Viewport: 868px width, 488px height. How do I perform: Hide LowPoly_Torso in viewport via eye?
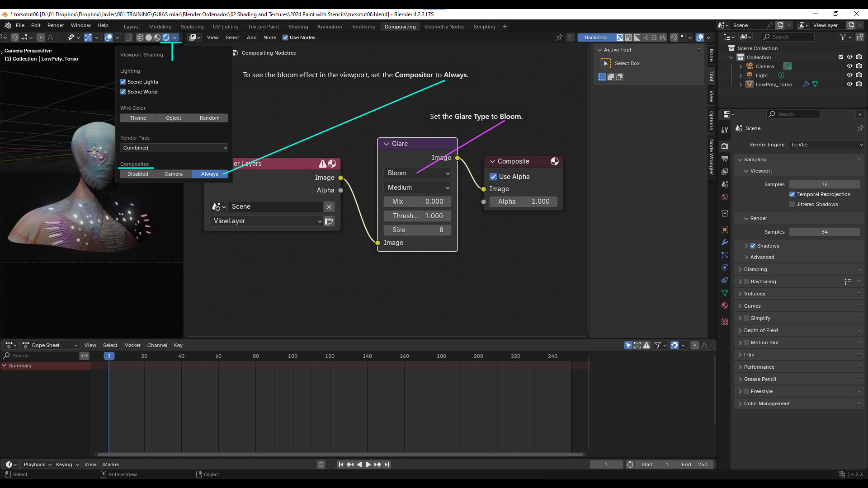pyautogui.click(x=849, y=84)
